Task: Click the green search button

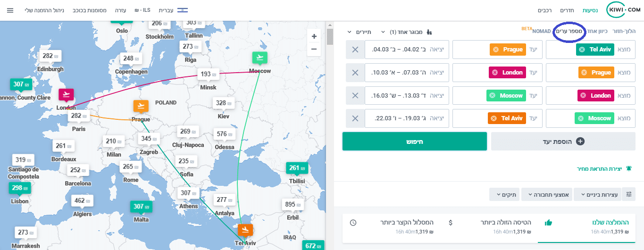Action: point(415,142)
